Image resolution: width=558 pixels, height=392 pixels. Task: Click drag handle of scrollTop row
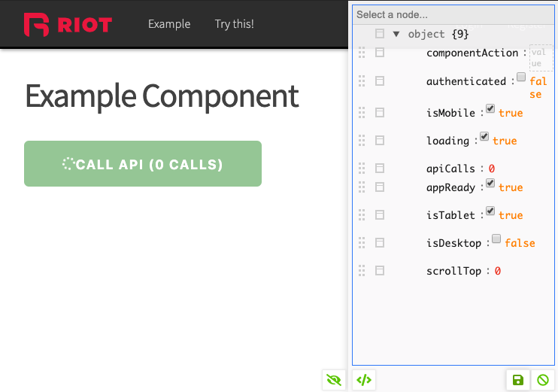(x=362, y=271)
